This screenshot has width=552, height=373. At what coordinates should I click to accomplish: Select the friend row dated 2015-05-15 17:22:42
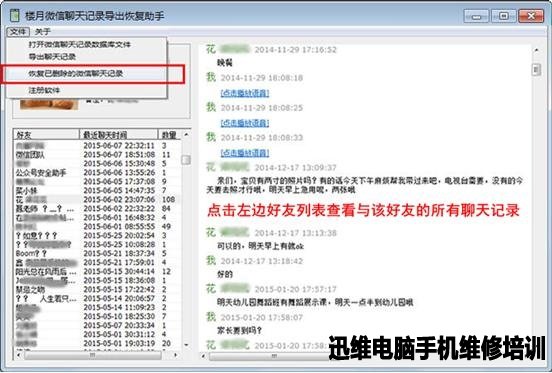(97, 290)
